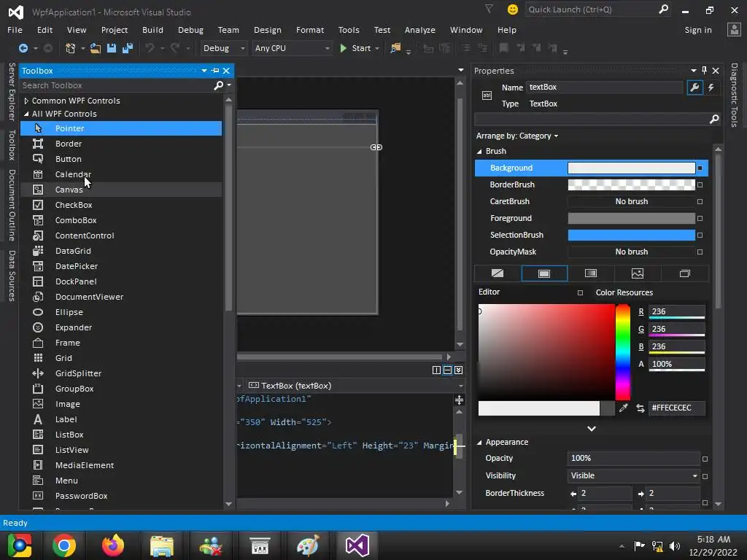
Task: Click the vertical split view icon
Action: coord(436,370)
